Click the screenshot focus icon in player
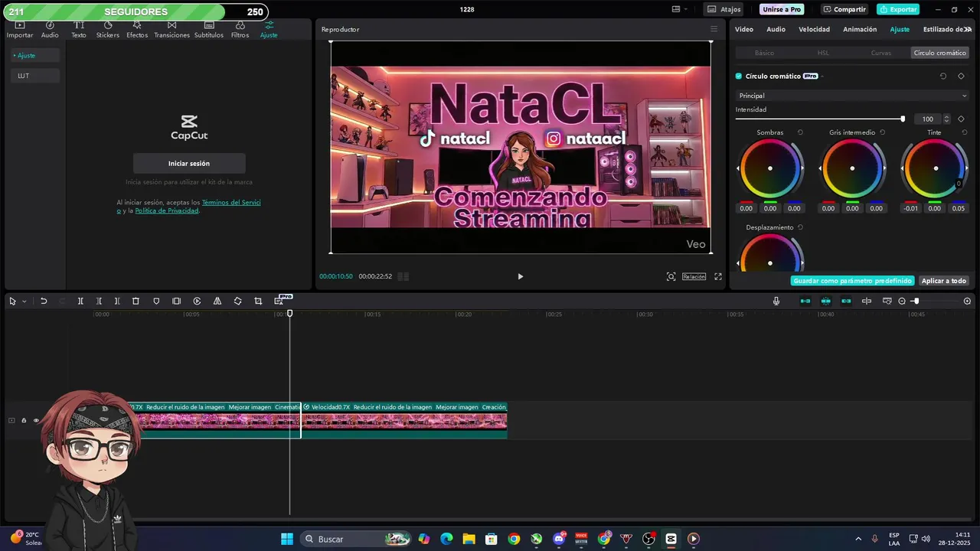 coord(671,276)
